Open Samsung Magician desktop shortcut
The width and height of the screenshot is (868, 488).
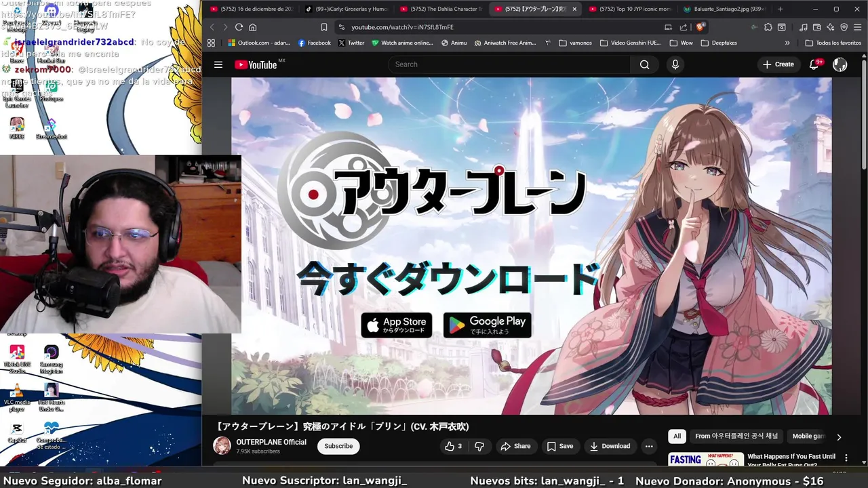pos(51,359)
